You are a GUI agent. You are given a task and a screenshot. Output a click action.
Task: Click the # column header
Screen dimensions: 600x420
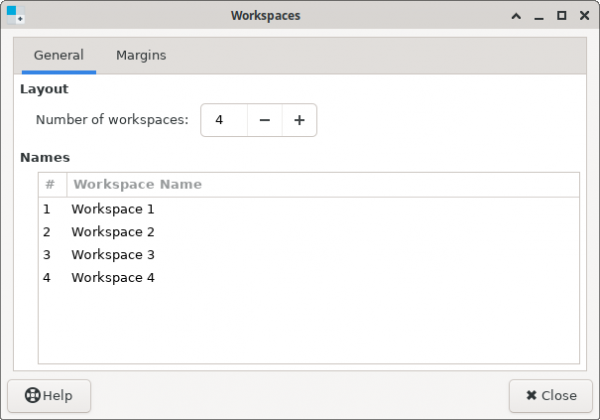pos(53,185)
